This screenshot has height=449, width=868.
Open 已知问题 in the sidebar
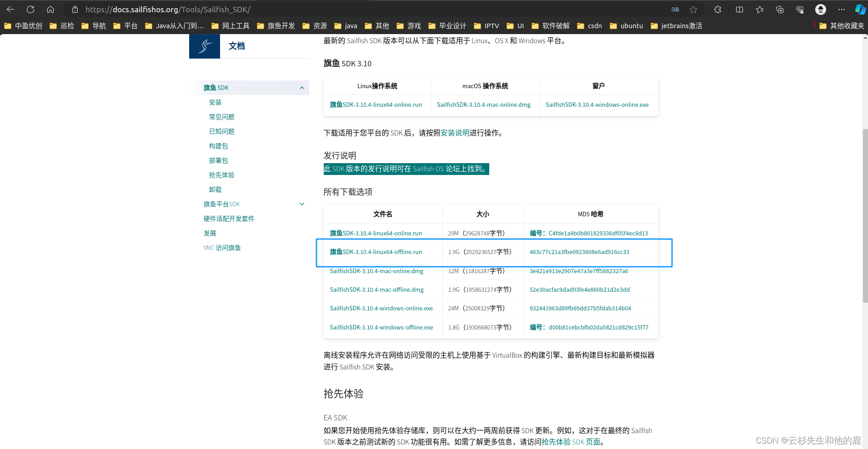click(x=222, y=131)
